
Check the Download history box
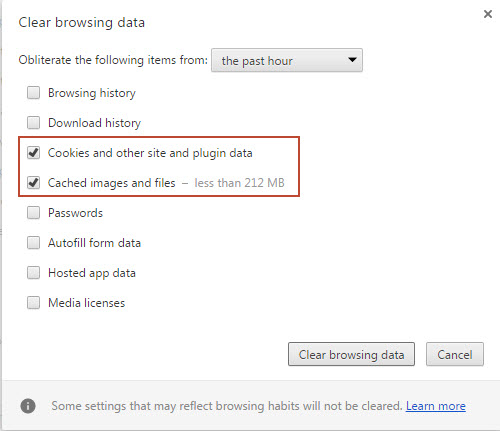click(x=33, y=123)
